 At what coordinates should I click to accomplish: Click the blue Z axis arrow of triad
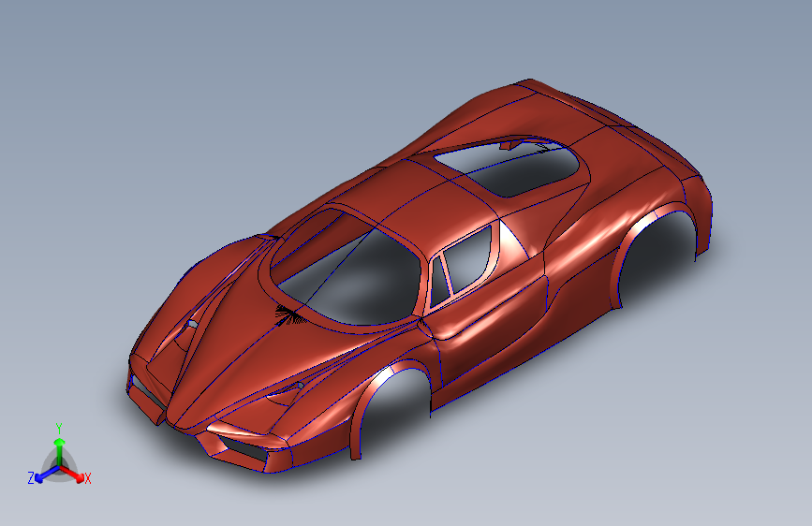47,474
